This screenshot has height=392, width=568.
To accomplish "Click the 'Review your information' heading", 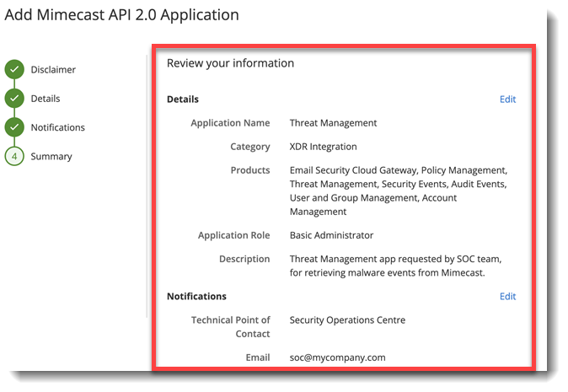I will pos(230,63).
